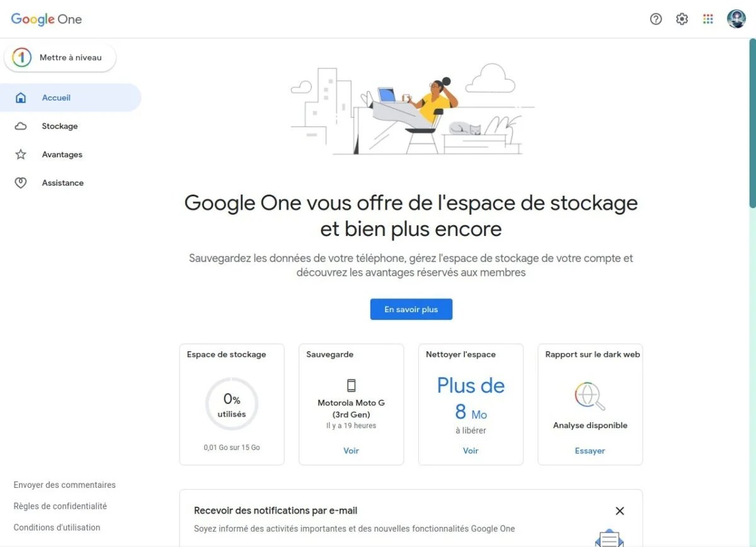The width and height of the screenshot is (756, 547).
Task: Click the dark web report magnifier icon
Action: coord(590,397)
